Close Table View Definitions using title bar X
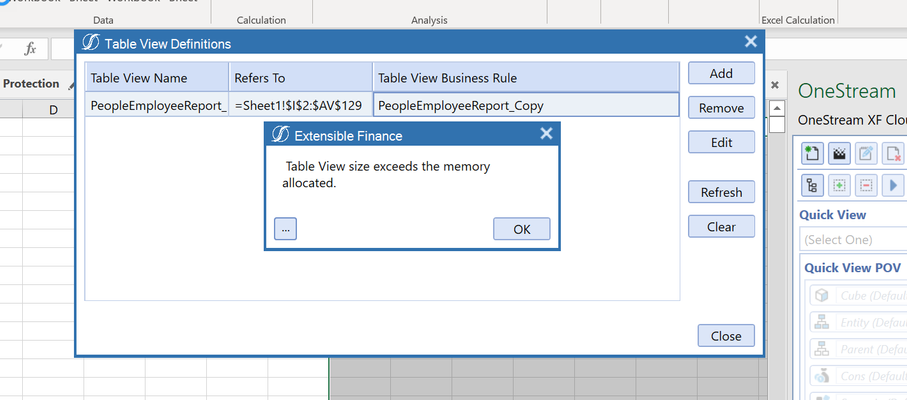Screen dimensions: 907x400 750,42
